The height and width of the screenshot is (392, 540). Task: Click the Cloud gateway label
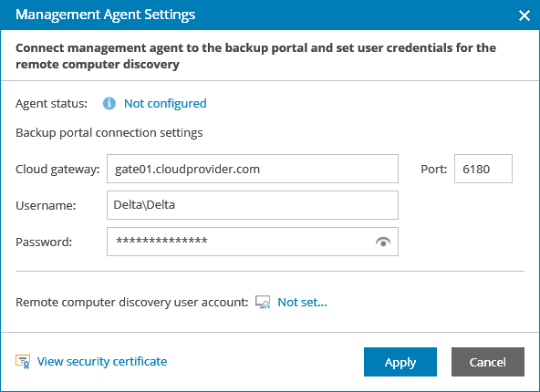57,170
